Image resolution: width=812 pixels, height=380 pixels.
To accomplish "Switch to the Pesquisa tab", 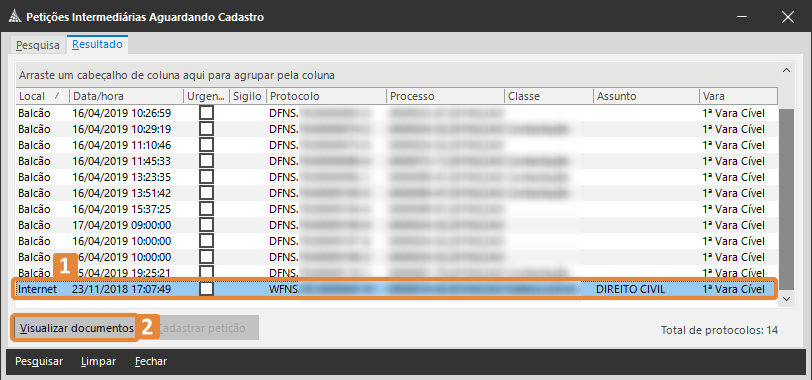I will (38, 45).
